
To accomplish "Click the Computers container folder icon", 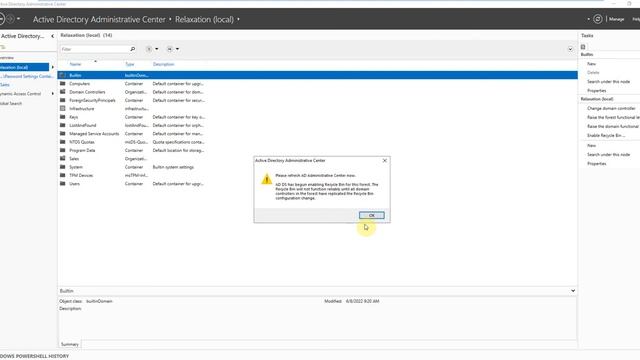I will click(x=62, y=84).
